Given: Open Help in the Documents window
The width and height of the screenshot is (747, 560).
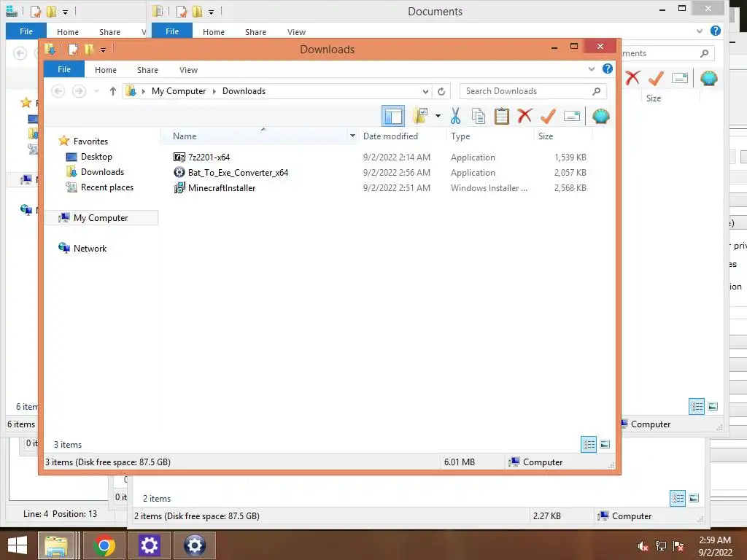Looking at the screenshot, I should pos(715,31).
